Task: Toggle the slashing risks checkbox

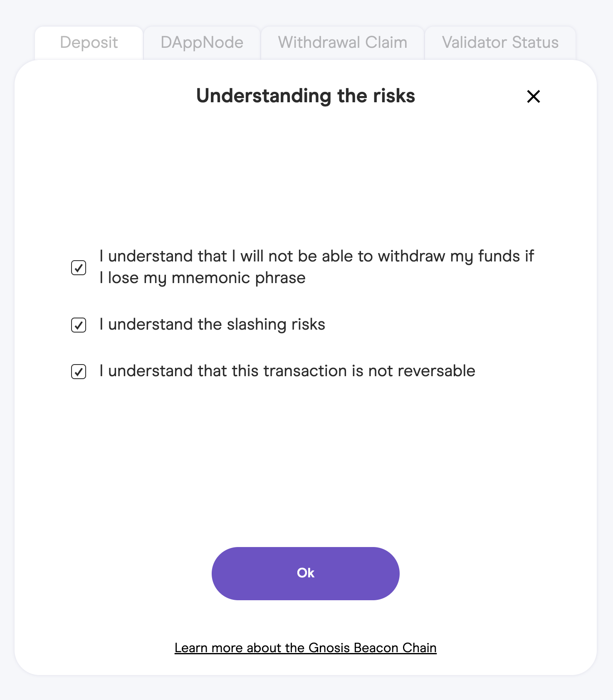Action: [79, 325]
